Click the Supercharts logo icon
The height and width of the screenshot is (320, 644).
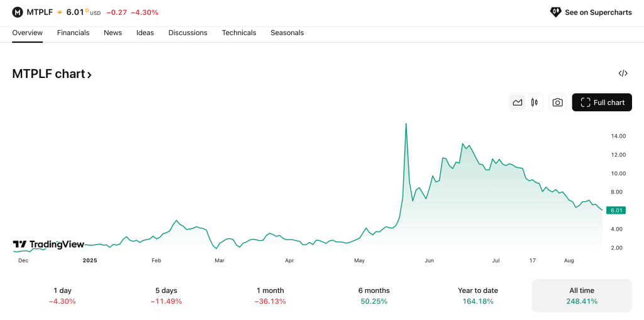(555, 12)
